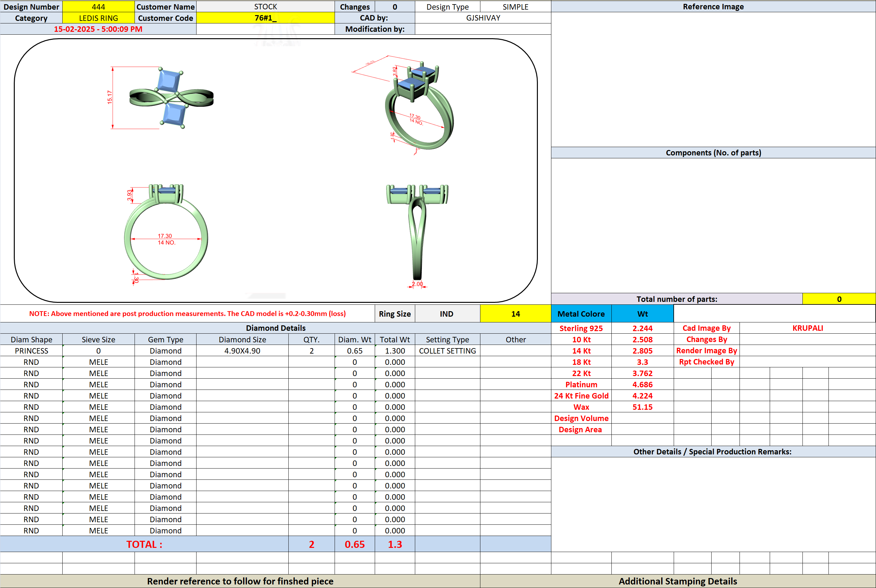Image resolution: width=876 pixels, height=588 pixels.
Task: Click the PRINCESS row QTY value 2
Action: [x=311, y=351]
